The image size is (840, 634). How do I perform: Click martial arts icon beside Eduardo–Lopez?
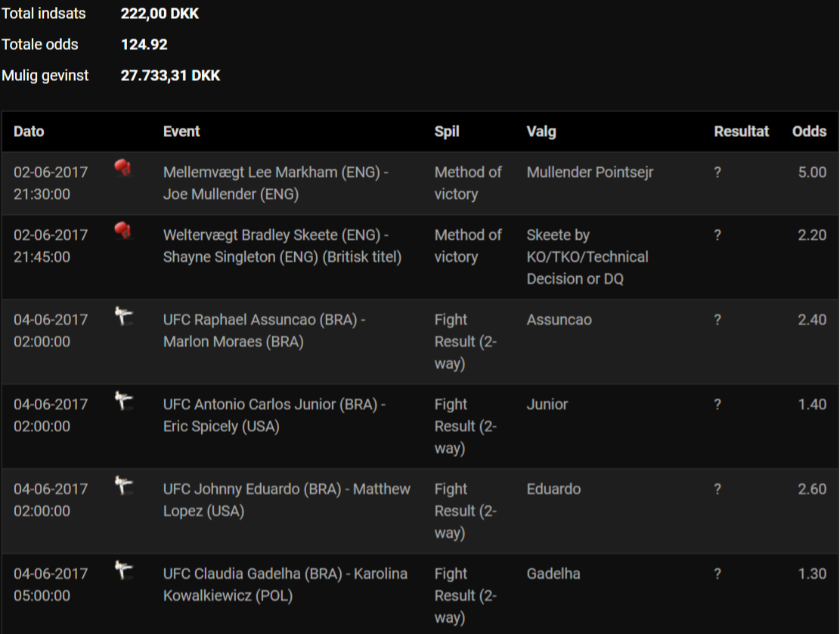[123, 486]
